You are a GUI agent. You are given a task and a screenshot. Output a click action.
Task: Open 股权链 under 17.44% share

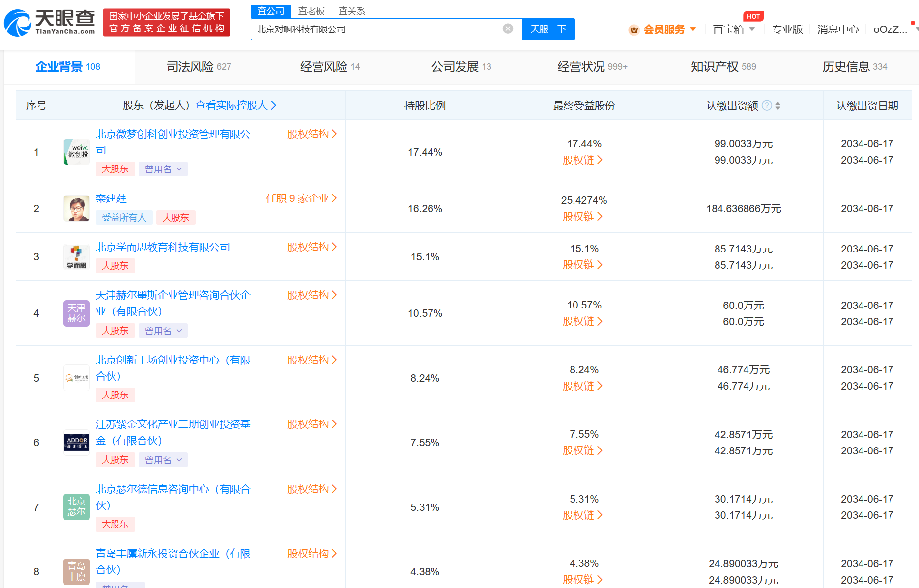583,160
